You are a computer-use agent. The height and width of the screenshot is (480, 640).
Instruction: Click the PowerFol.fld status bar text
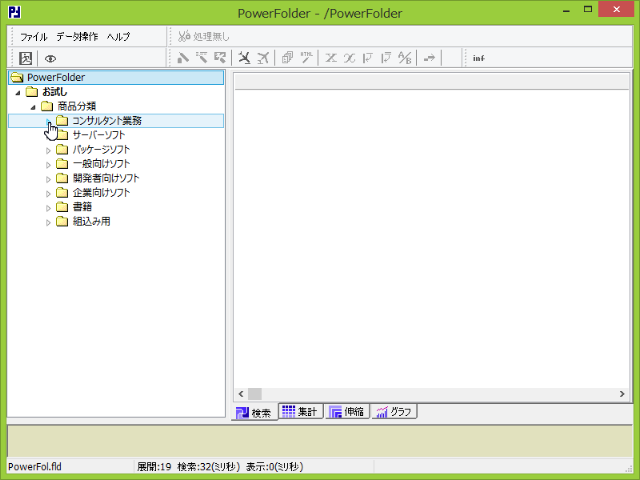pyautogui.click(x=35, y=467)
